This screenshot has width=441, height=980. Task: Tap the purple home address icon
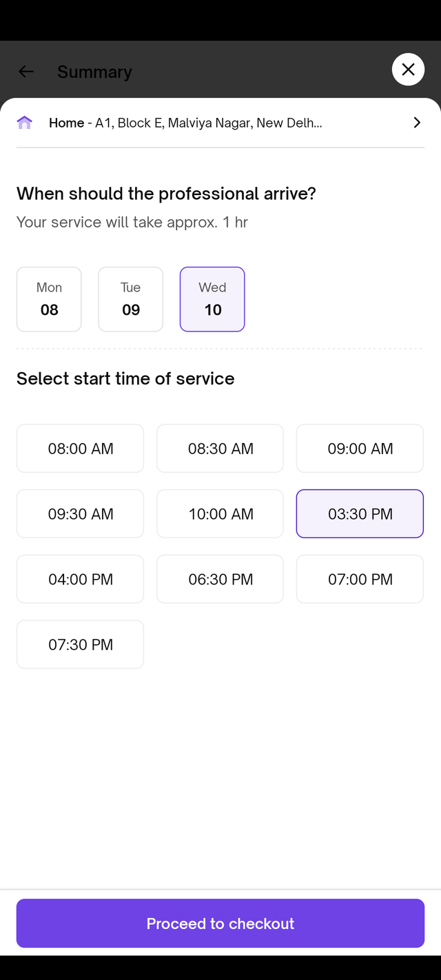25,123
